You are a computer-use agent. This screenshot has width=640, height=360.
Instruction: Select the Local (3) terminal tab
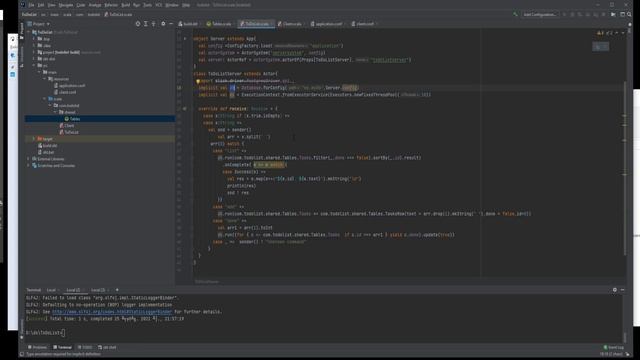[98, 290]
